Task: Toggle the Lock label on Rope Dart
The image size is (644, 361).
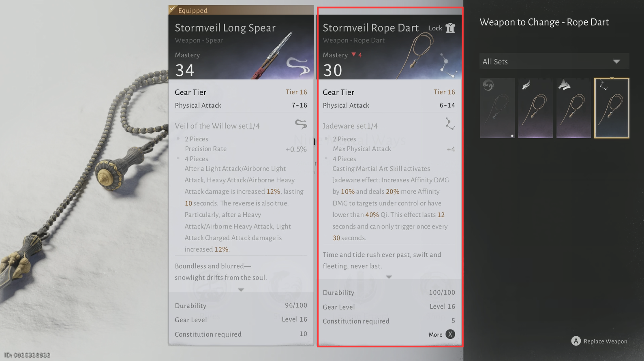Action: coord(435,28)
